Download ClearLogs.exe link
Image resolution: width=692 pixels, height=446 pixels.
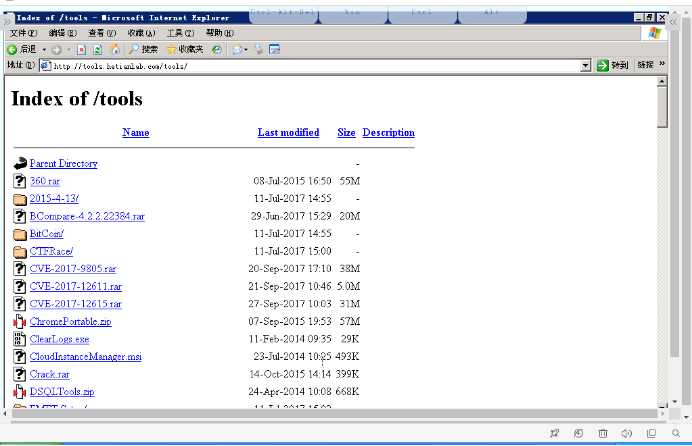pos(60,339)
